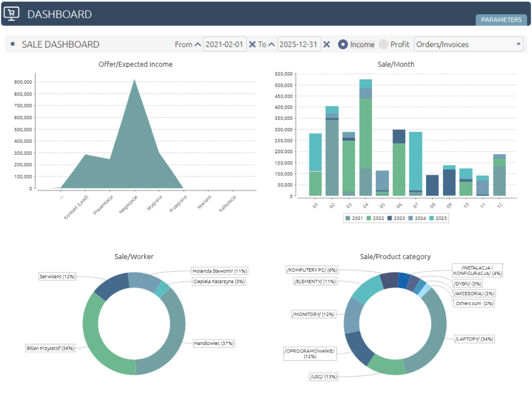The height and width of the screenshot is (394, 532).
Task: Clear the From date with X icon
Action: coord(252,44)
